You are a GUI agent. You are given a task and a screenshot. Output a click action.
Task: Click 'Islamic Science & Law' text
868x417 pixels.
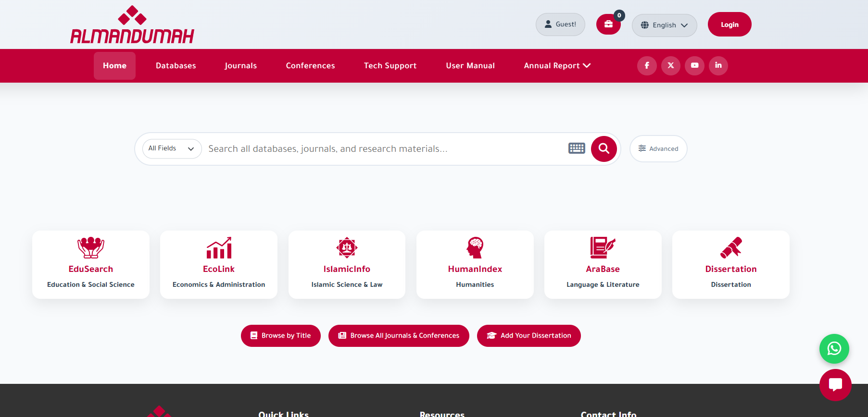(x=347, y=284)
